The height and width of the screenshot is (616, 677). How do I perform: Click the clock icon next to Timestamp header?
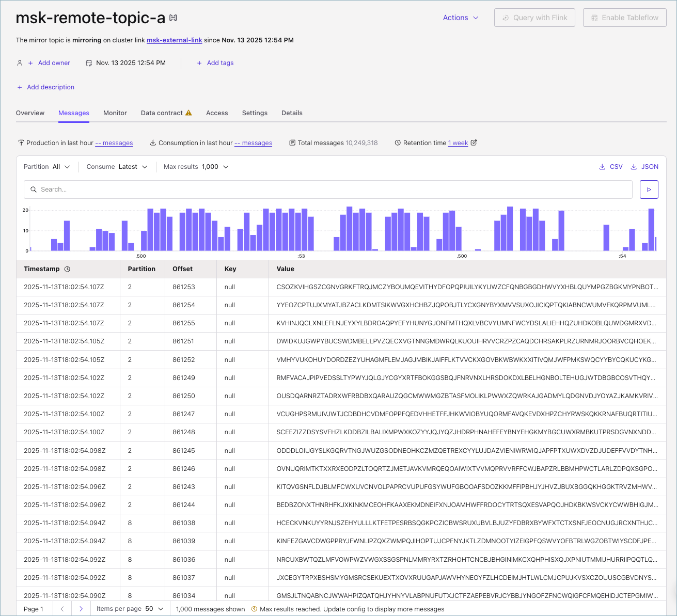click(x=67, y=269)
